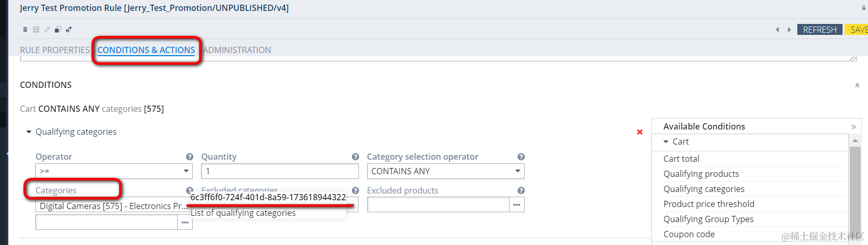Click the Refresh button
This screenshot has height=245, width=868.
click(x=819, y=30)
